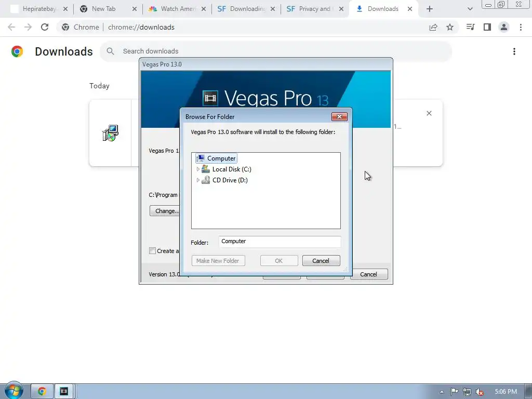Select CD Drive (D:) in folder tree
Image resolution: width=532 pixels, height=399 pixels.
(x=230, y=180)
